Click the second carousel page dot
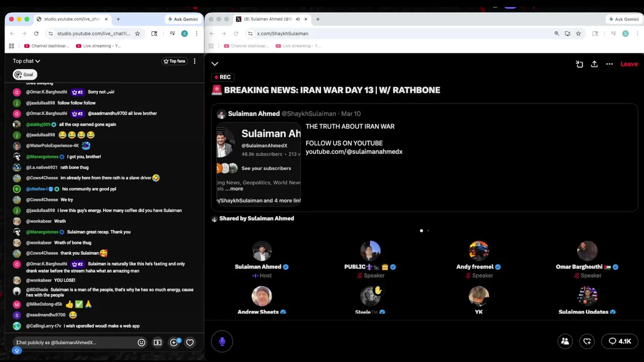The width and height of the screenshot is (644, 362). coord(428,231)
